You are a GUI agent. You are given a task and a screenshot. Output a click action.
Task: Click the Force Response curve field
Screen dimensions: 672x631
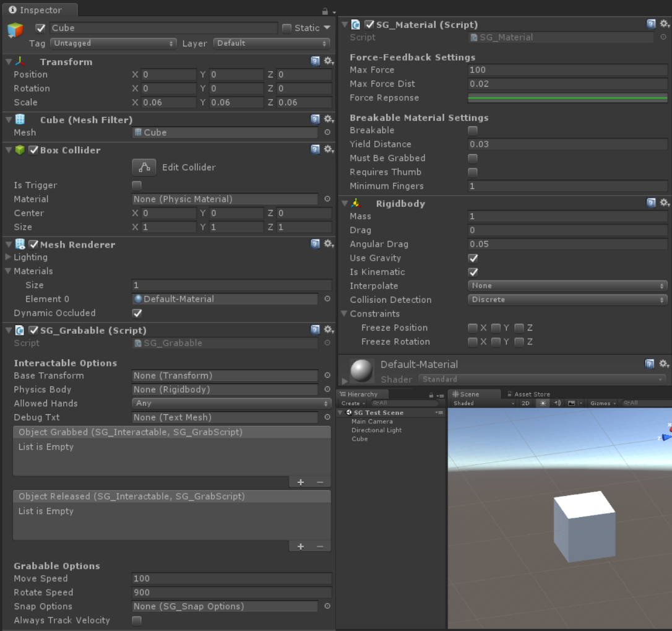pos(567,98)
